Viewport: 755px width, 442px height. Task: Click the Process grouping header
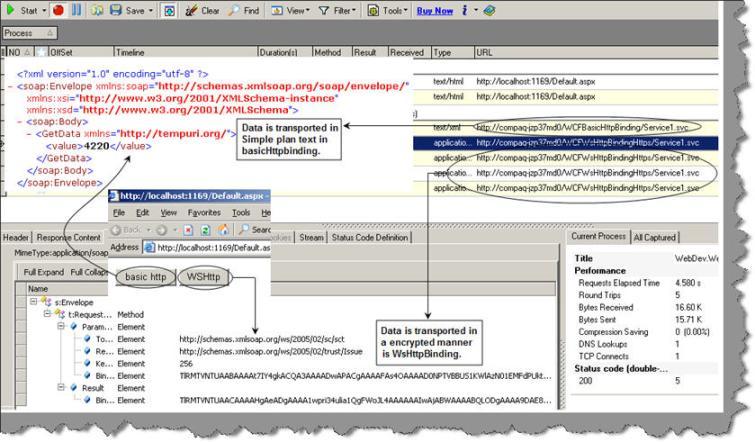[29, 33]
